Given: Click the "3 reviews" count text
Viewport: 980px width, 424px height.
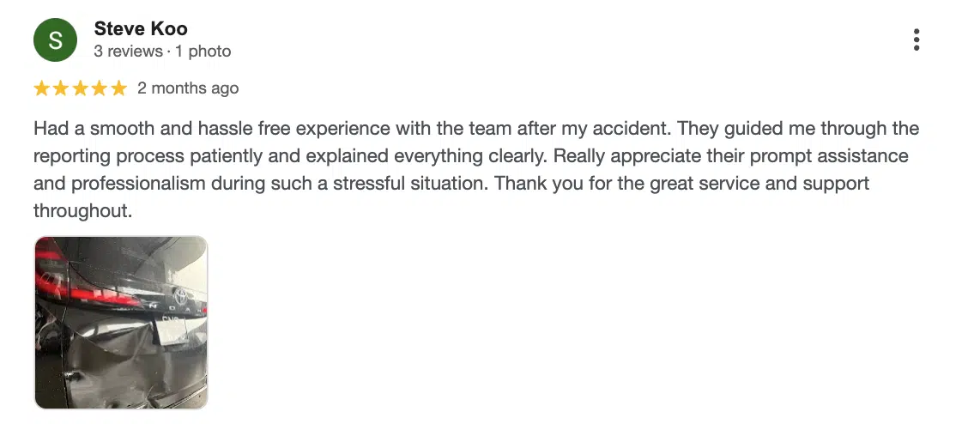Looking at the screenshot, I should point(128,51).
